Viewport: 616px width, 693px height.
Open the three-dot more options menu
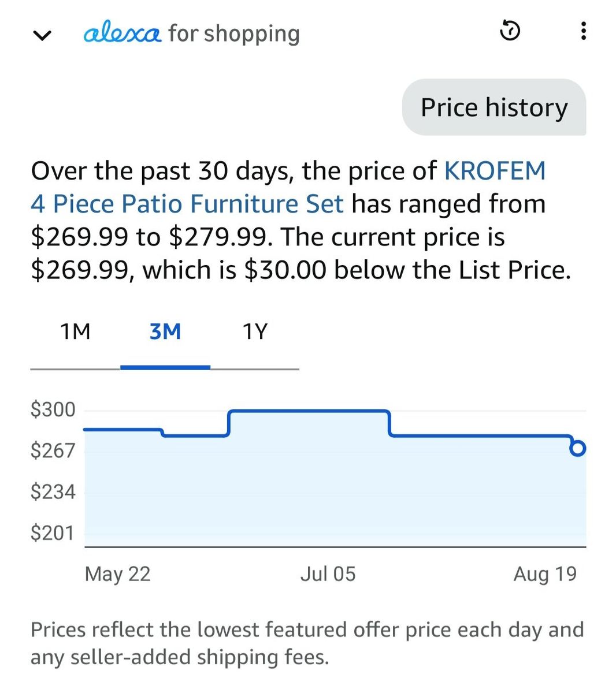pyautogui.click(x=584, y=31)
